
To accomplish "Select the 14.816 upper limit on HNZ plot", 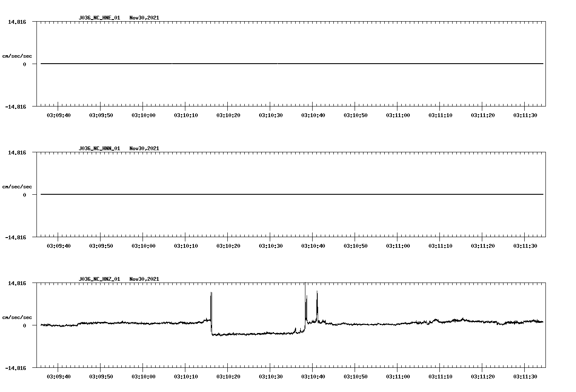I will pyautogui.click(x=17, y=283).
